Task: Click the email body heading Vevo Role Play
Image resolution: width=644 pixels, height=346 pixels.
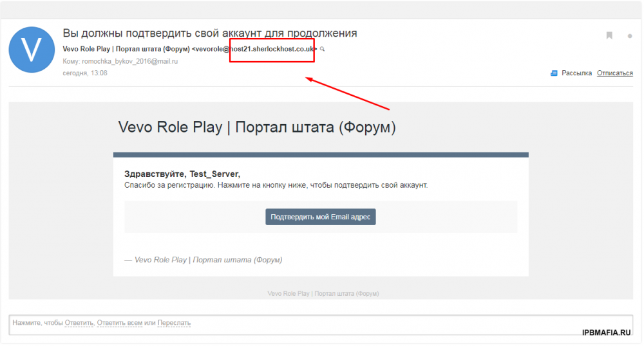Action: pos(256,127)
